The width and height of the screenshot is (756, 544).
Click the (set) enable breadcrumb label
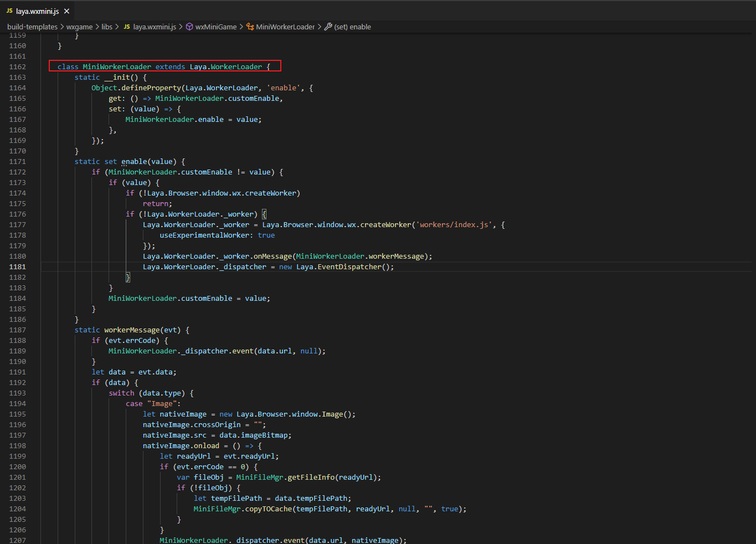point(353,27)
